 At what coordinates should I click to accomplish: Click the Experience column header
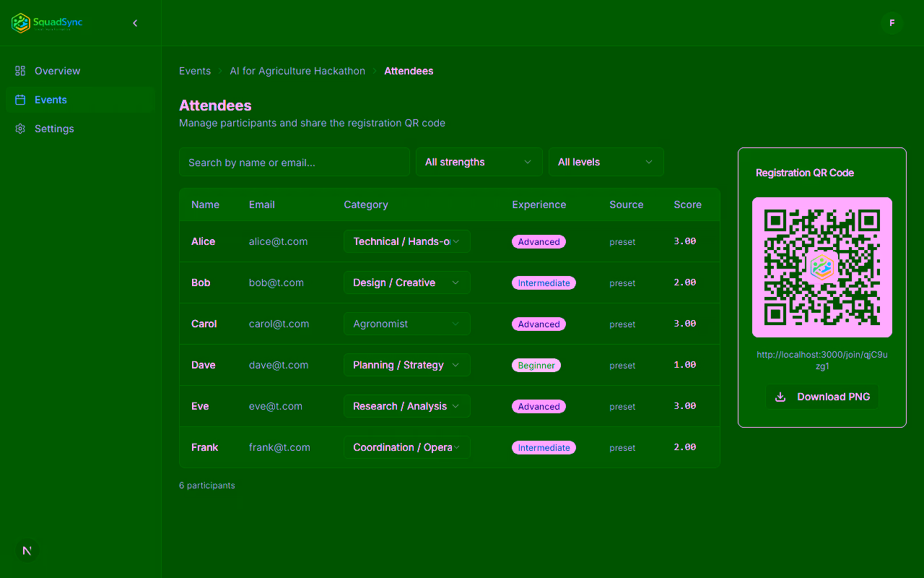(x=539, y=204)
